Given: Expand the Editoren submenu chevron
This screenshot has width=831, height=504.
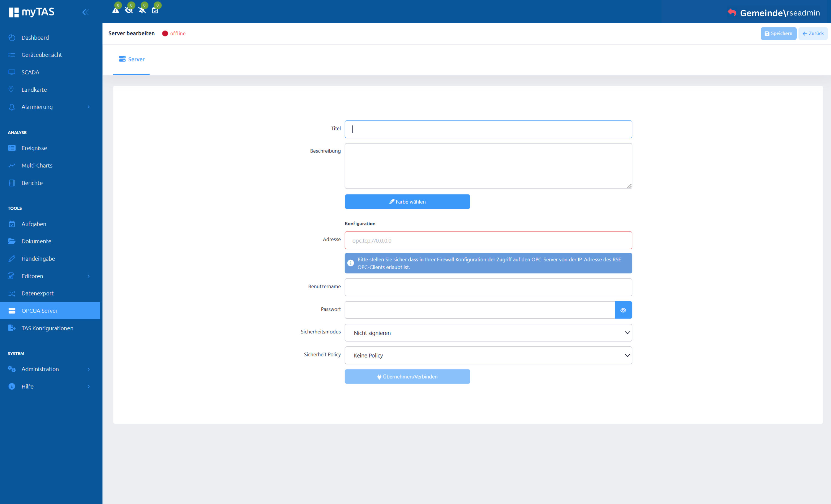Looking at the screenshot, I should [89, 276].
